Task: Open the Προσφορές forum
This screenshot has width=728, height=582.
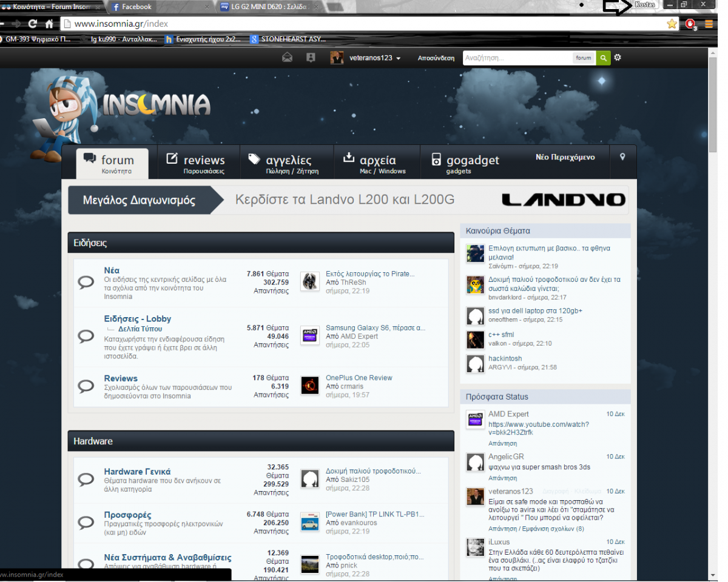Action: pos(127,515)
